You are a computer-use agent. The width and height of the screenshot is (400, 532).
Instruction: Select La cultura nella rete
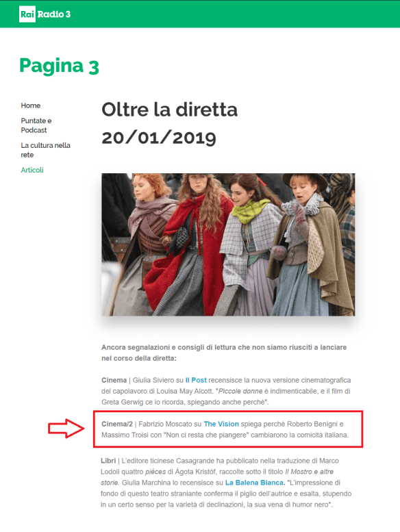[45, 150]
